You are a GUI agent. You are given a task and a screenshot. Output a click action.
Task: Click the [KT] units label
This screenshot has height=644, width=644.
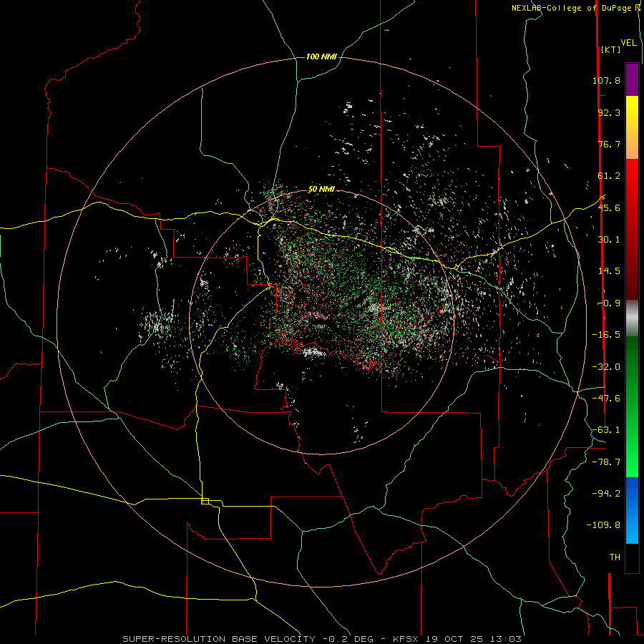[x=611, y=49]
